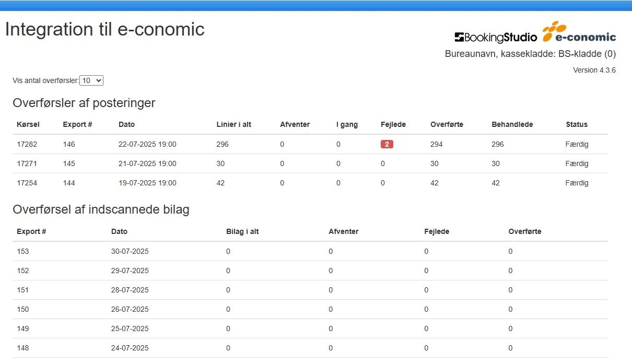The width and height of the screenshot is (632, 364).
Task: Click export number 150 row
Action: [x=23, y=309]
